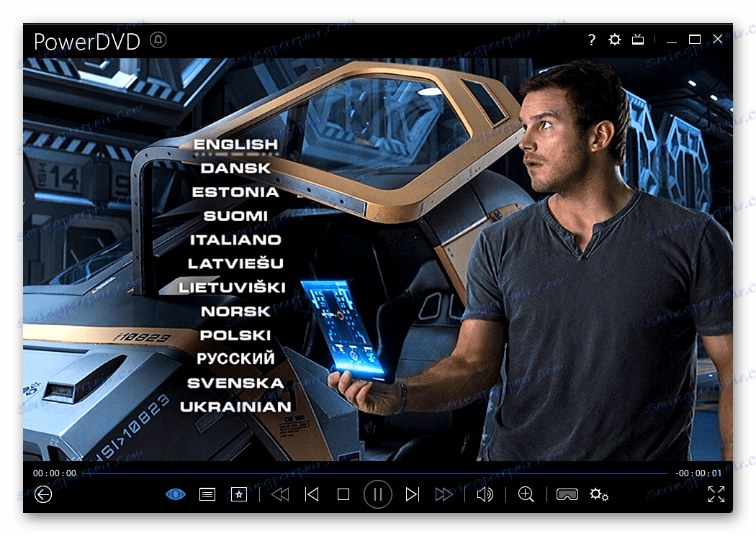Choose LIETUVIŠKI in the language menu
Image resolution: width=756 pixels, height=536 pixels.
click(x=233, y=287)
